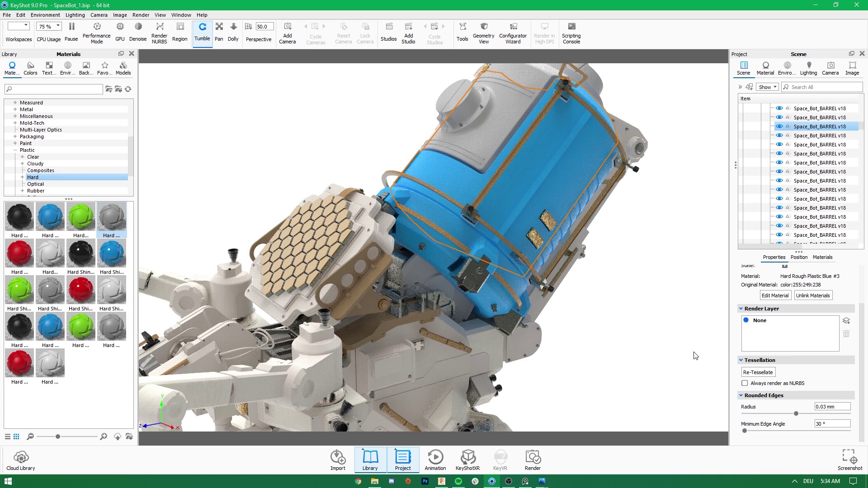This screenshot has width=868, height=488.
Task: Select the Pan camera tool
Action: (x=219, y=32)
